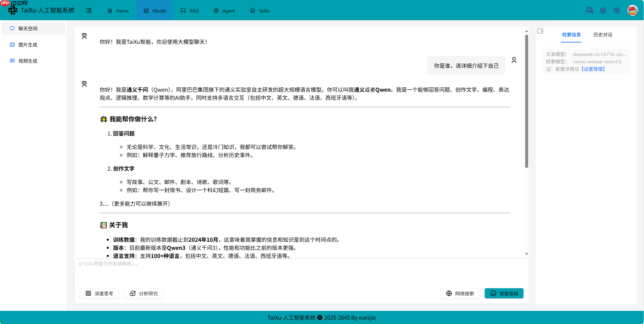Switch to the 历史对话 tab

pos(603,35)
